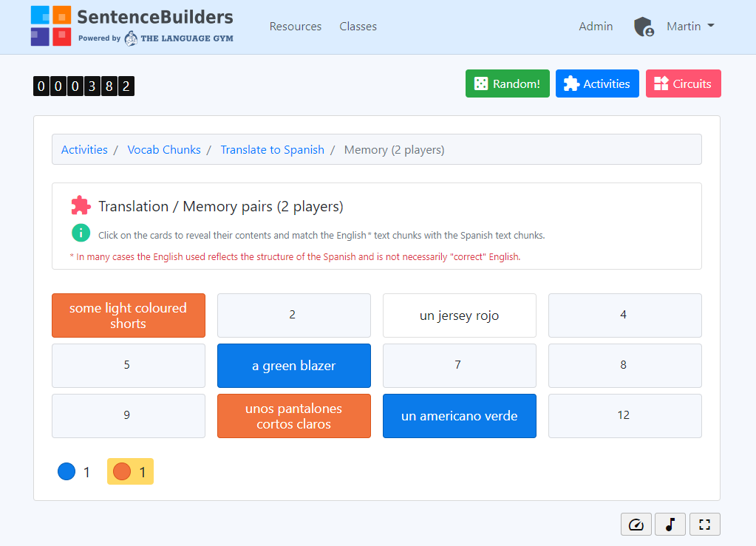Reveal memory card number 5
The width and height of the screenshot is (756, 546).
(x=129, y=366)
